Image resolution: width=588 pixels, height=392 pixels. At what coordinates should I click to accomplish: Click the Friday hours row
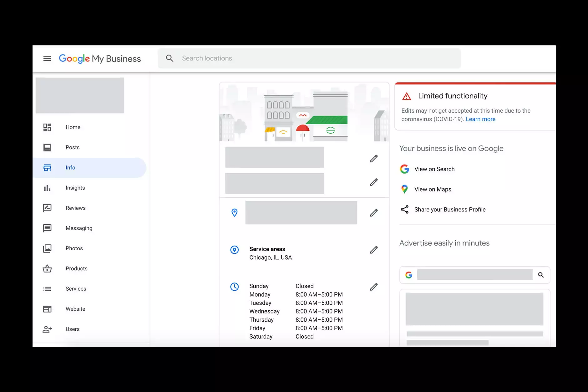[296, 328]
